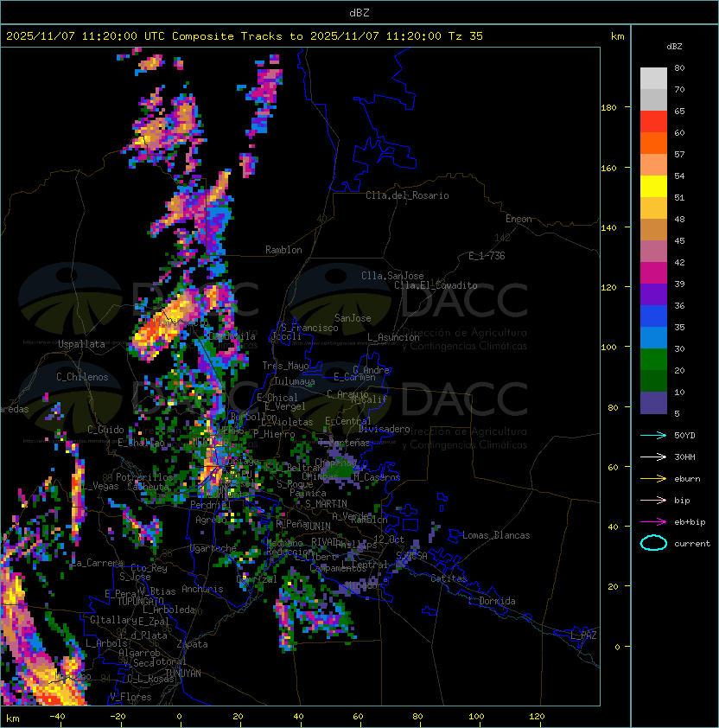719x728 pixels.
Task: Click the 'L_PAZ' map label
Action: 583,635
